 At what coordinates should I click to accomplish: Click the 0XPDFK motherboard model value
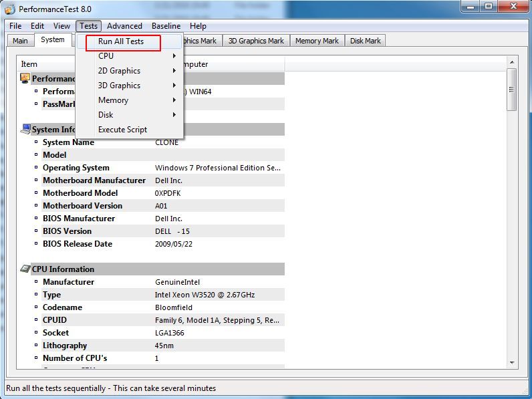(x=168, y=193)
